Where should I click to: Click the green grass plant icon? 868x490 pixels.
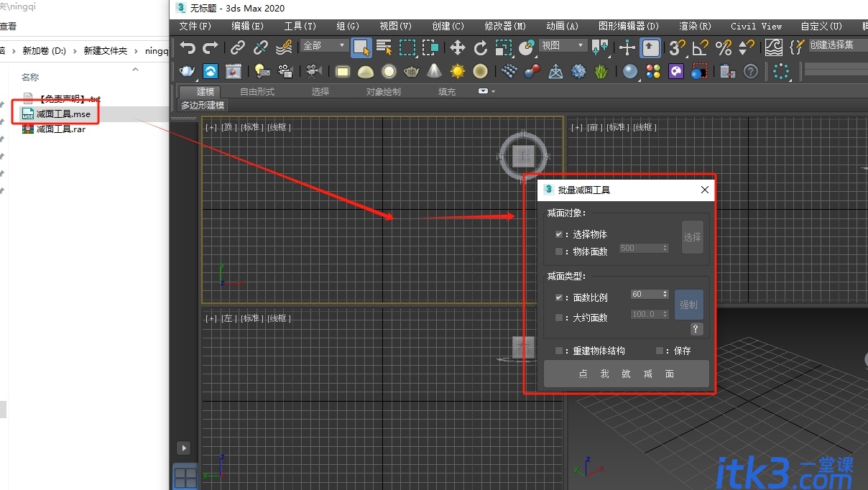pos(602,71)
